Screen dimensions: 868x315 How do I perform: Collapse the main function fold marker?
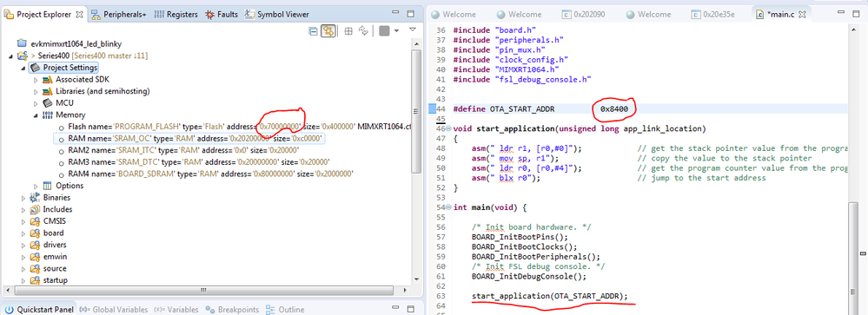[x=449, y=207]
